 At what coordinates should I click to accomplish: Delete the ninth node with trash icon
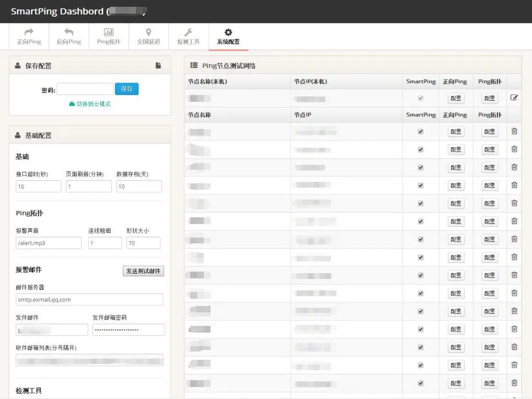click(x=514, y=275)
